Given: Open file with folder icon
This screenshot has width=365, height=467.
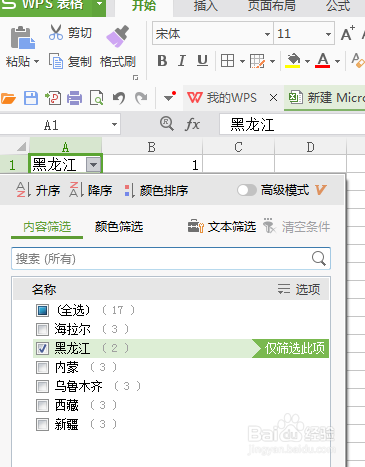Looking at the screenshot, I should [x=8, y=98].
